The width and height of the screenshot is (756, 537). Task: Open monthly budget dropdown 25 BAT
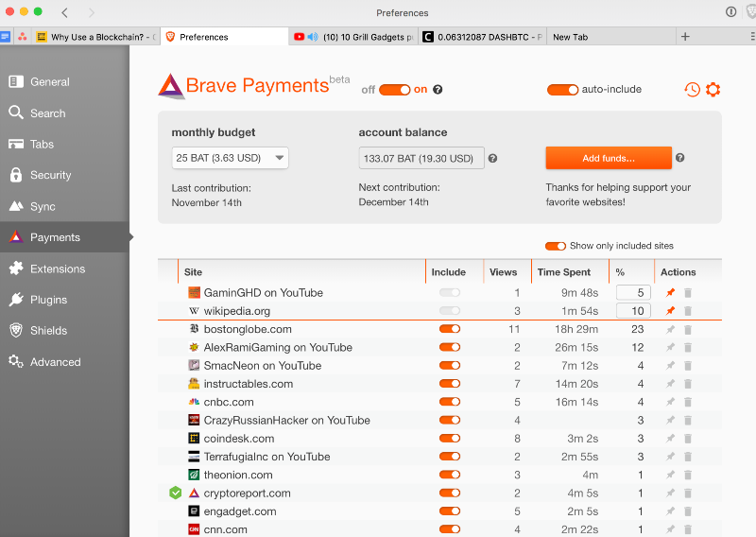pyautogui.click(x=230, y=158)
